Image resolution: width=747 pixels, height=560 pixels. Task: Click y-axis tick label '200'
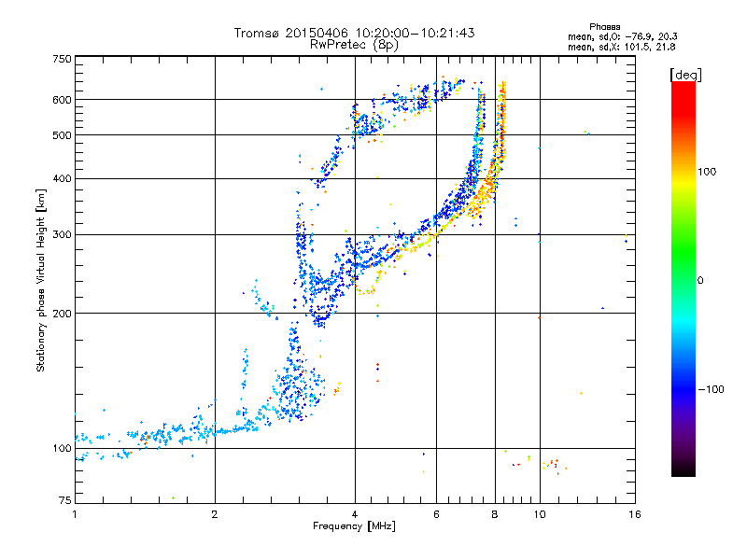pos(62,314)
